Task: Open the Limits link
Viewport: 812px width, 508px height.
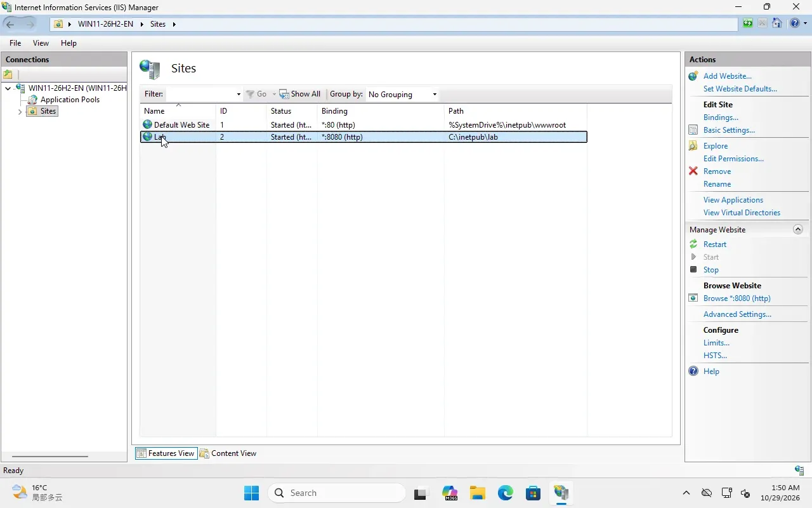Action: (x=716, y=342)
